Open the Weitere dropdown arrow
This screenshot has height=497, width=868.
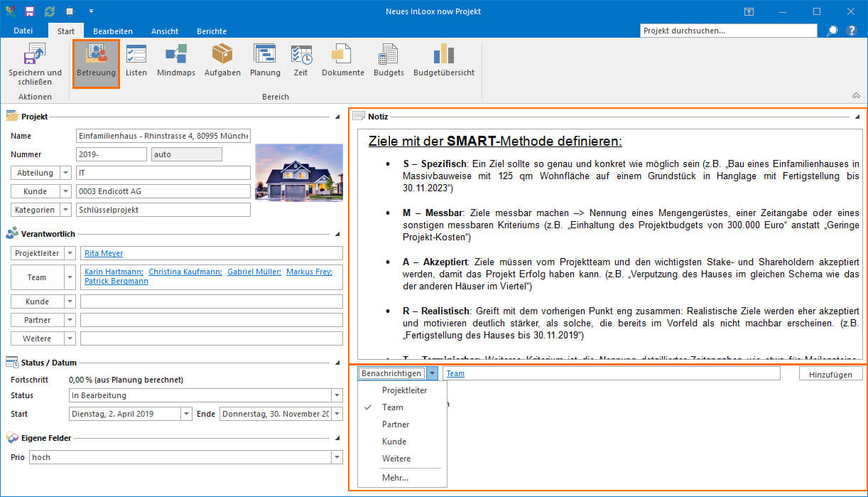pos(70,338)
